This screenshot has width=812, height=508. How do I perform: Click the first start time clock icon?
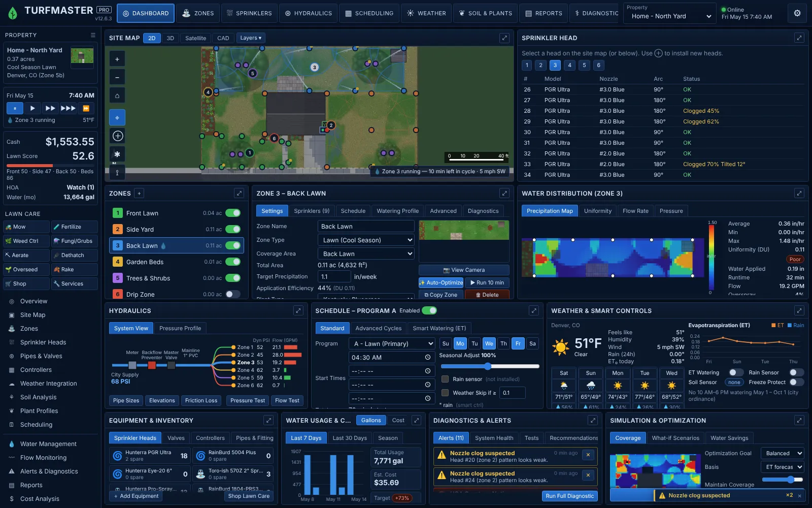coord(428,358)
